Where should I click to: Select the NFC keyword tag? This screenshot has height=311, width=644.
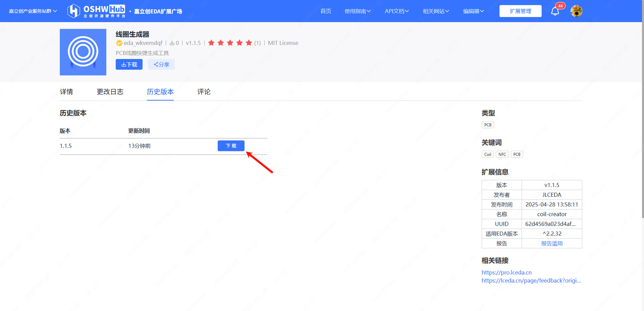tap(502, 154)
